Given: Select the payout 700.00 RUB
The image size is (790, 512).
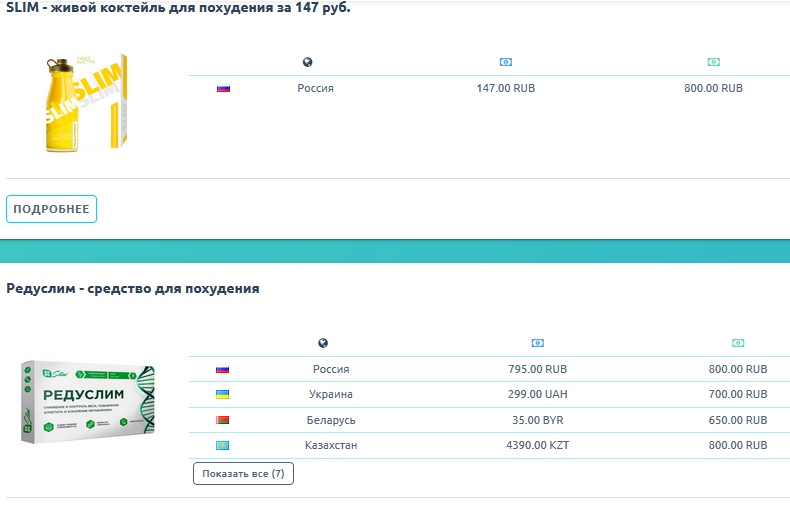Looking at the screenshot, I should pos(738,395).
